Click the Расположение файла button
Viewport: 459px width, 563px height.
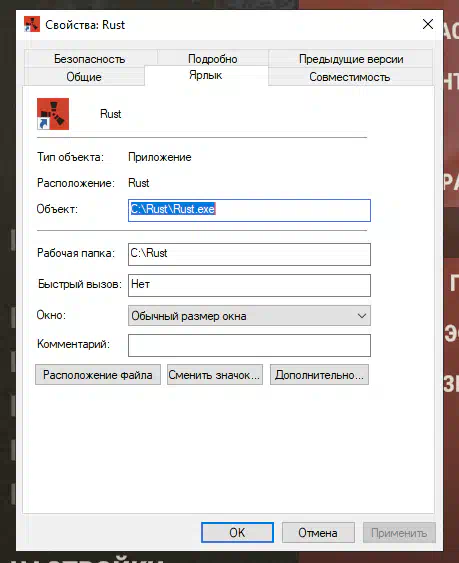[x=98, y=375]
